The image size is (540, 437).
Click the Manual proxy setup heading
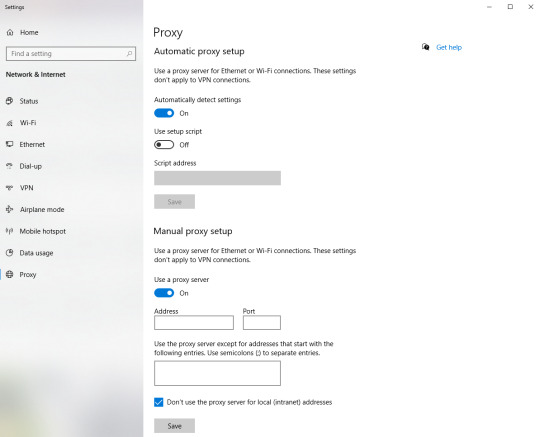[193, 231]
